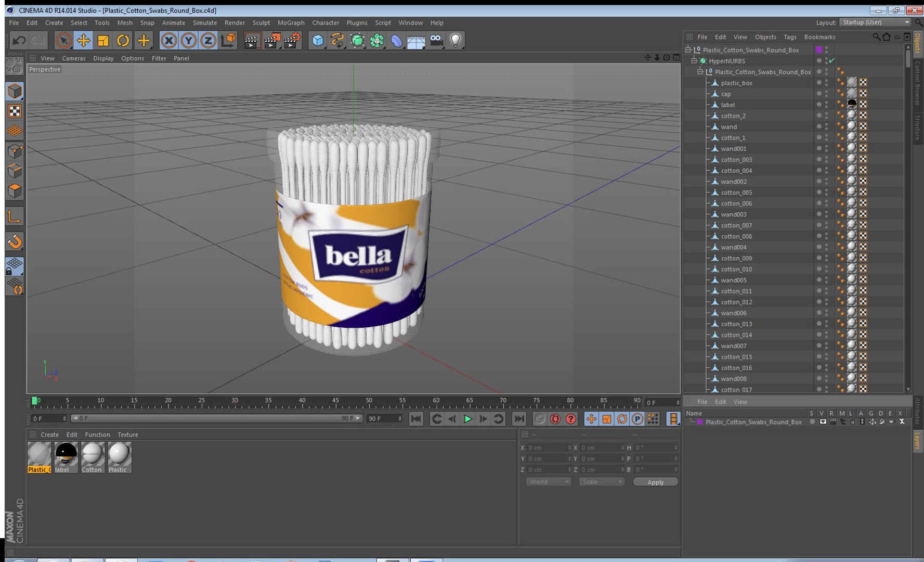924x562 pixels.
Task: Open the material manager Texture menu
Action: click(x=127, y=435)
